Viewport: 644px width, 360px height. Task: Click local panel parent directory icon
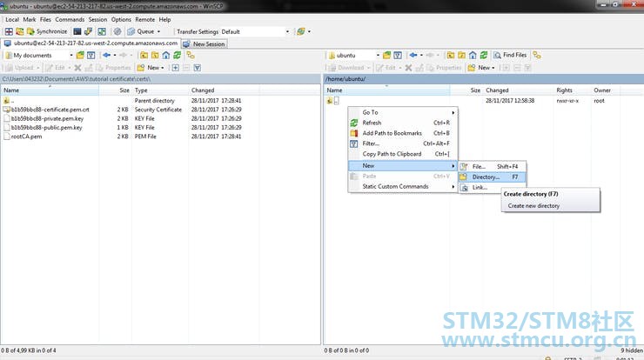(144, 56)
